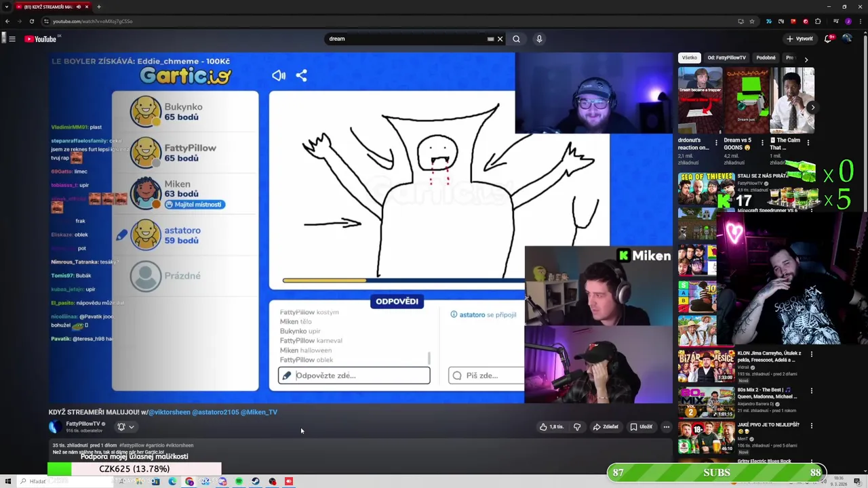Open Steam from the taskbar

256,481
